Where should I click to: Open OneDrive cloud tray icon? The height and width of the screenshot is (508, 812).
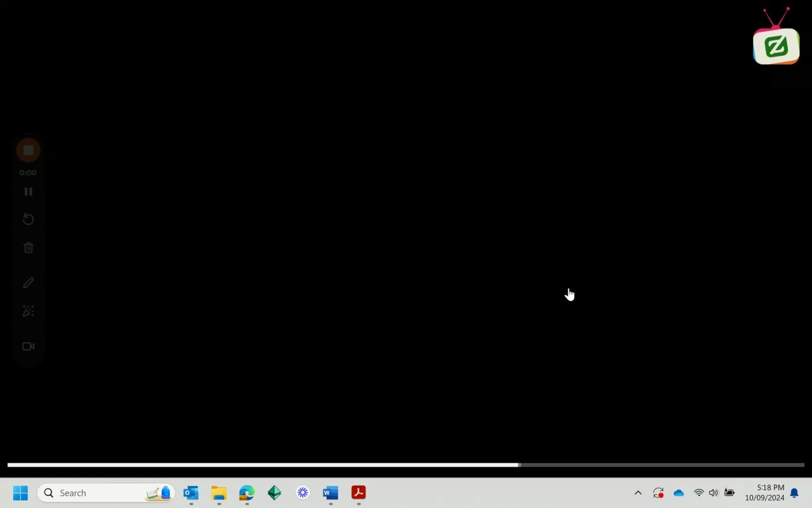(679, 493)
